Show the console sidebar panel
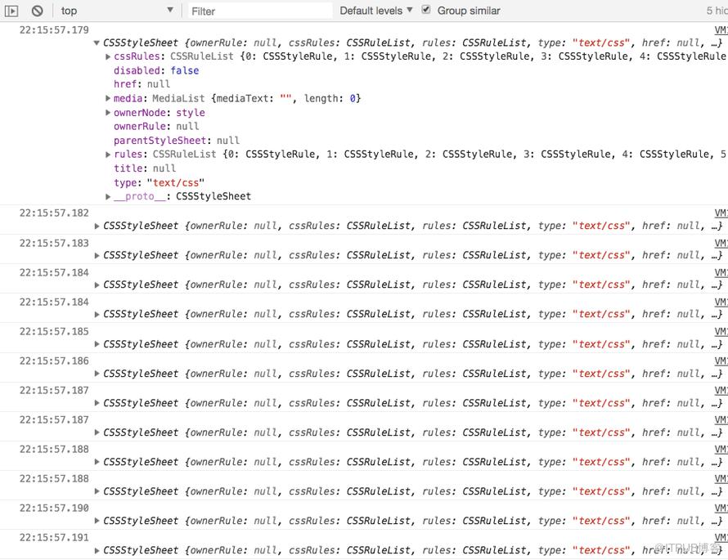The height and width of the screenshot is (560, 728). [x=11, y=11]
